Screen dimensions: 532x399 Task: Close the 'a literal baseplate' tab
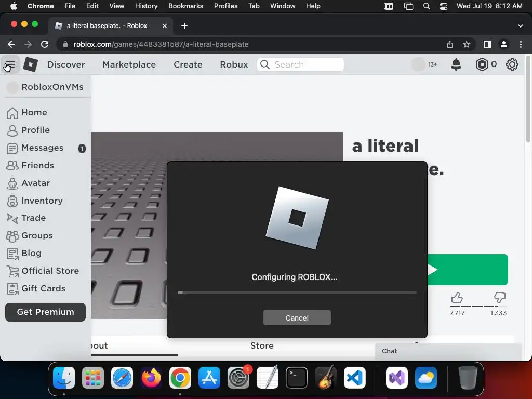point(165,26)
